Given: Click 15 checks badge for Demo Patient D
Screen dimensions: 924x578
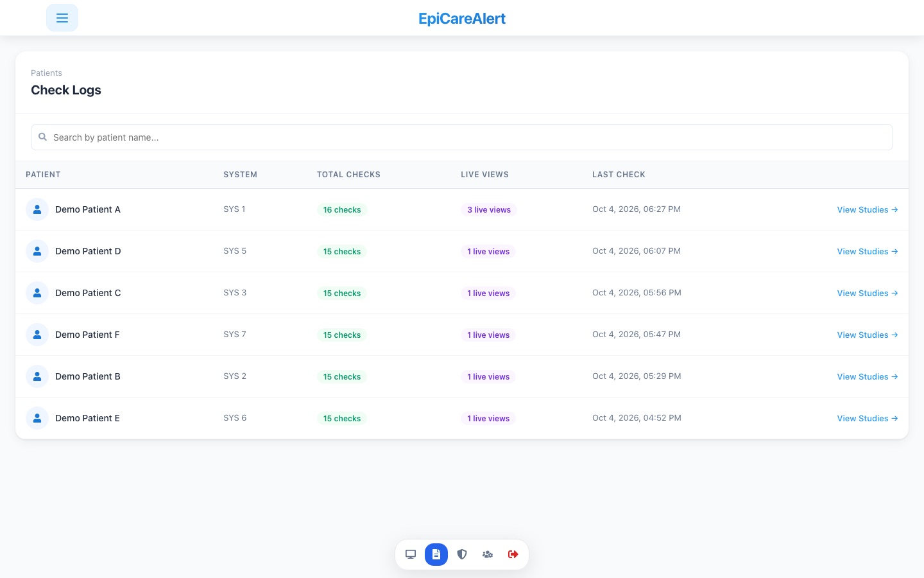Looking at the screenshot, I should pos(342,252).
